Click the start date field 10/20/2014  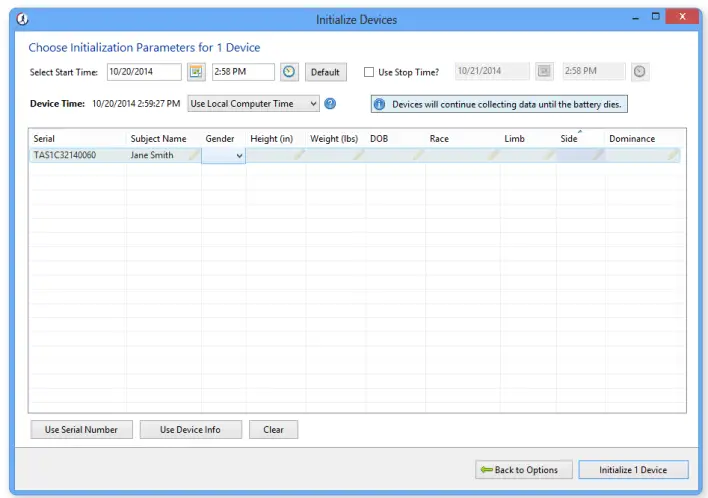(144, 72)
